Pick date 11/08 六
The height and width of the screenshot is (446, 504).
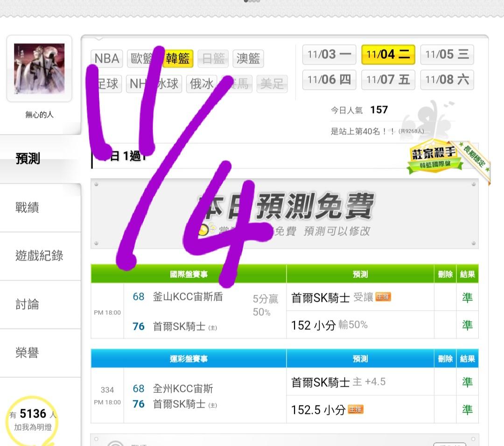pyautogui.click(x=447, y=79)
